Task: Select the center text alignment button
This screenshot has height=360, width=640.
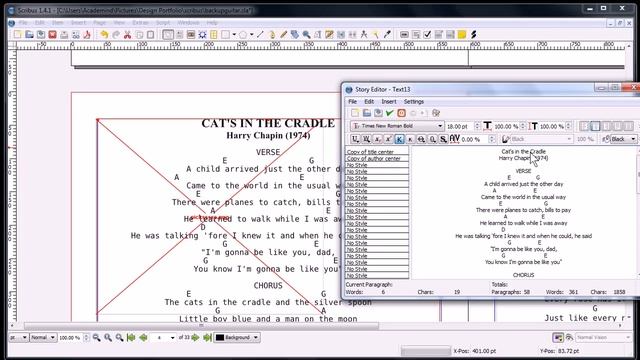Action: pos(596,126)
